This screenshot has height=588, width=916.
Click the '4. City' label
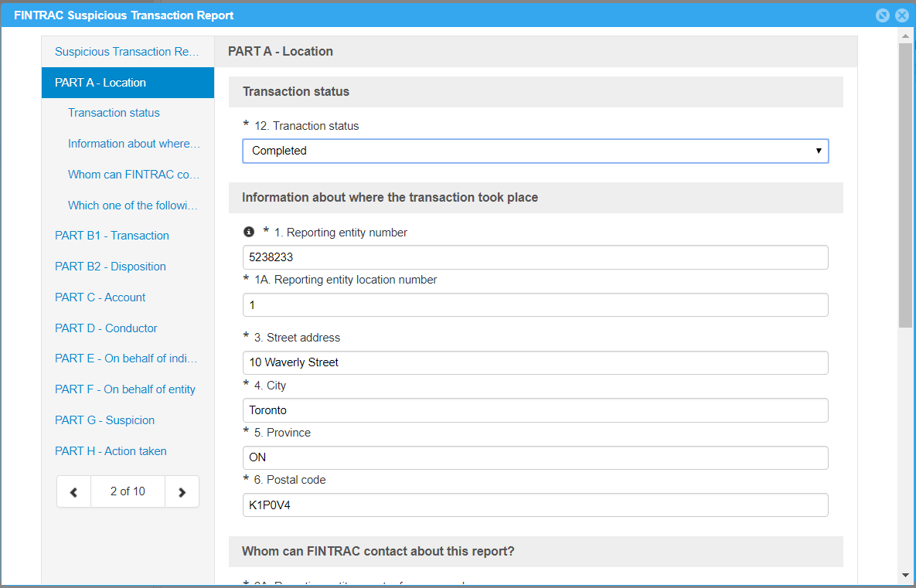(270, 386)
